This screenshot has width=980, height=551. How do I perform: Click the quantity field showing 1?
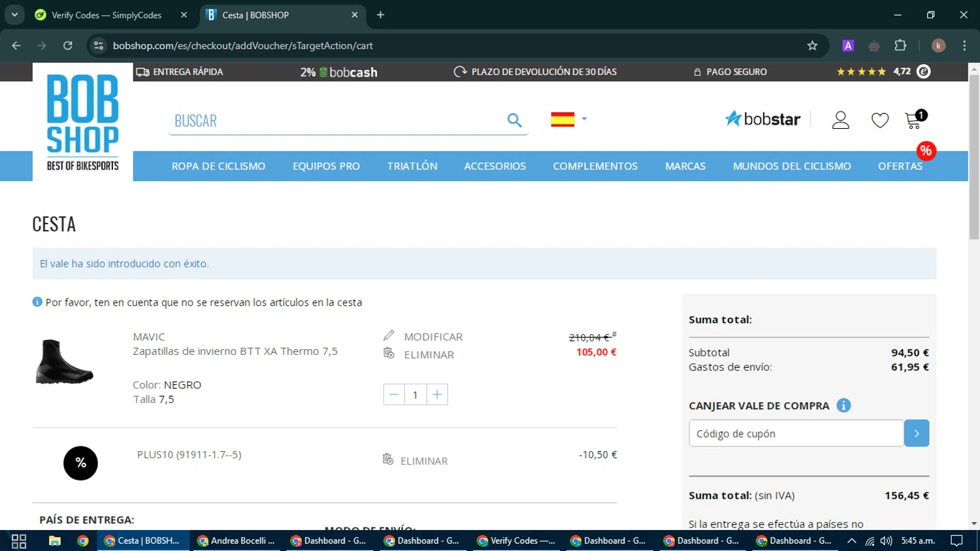[x=416, y=395]
